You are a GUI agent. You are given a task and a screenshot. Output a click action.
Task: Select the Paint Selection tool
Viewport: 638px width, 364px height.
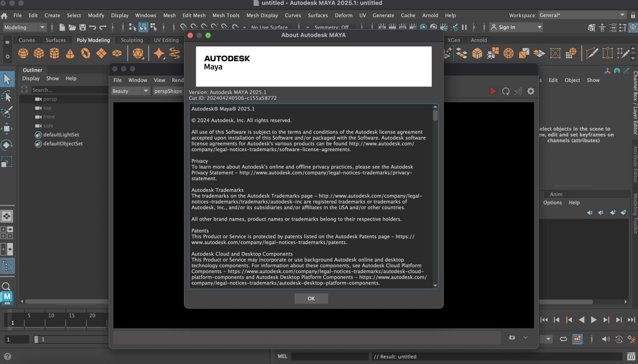point(7,112)
